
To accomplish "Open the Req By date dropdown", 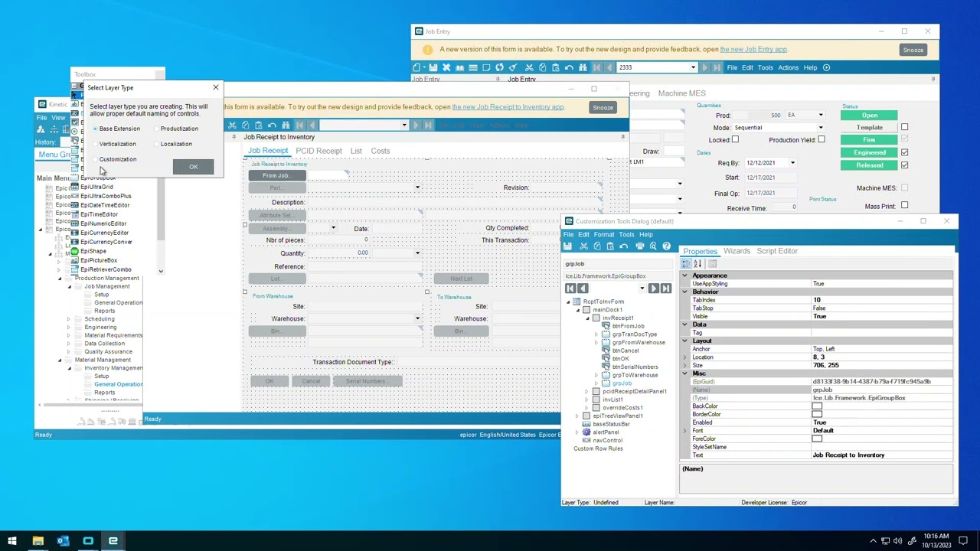I will coord(792,163).
